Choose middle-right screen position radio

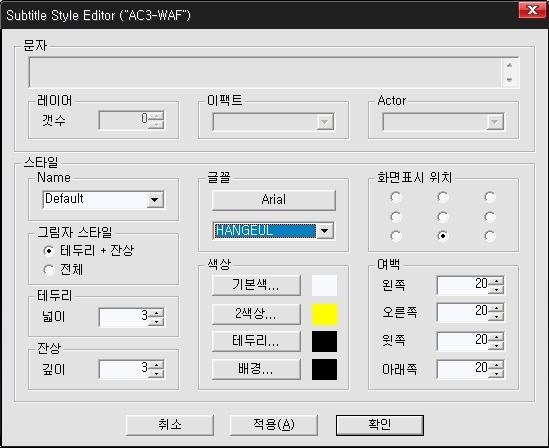pos(490,217)
